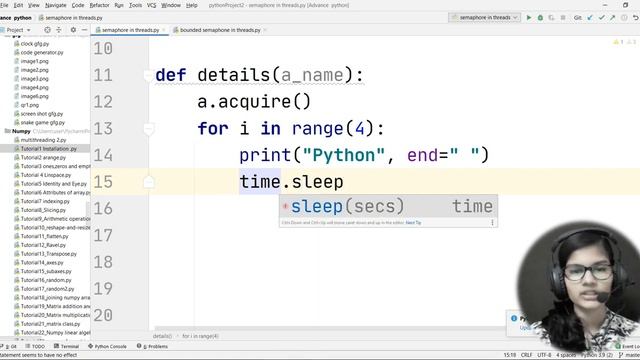Open the Python Console tool window
Viewport: 640px width, 360px height.
[107, 346]
